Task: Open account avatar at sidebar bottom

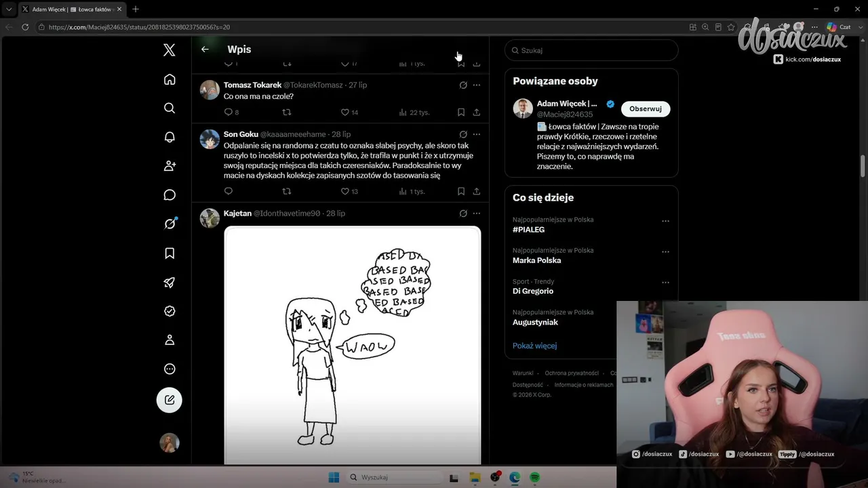Action: [x=170, y=443]
